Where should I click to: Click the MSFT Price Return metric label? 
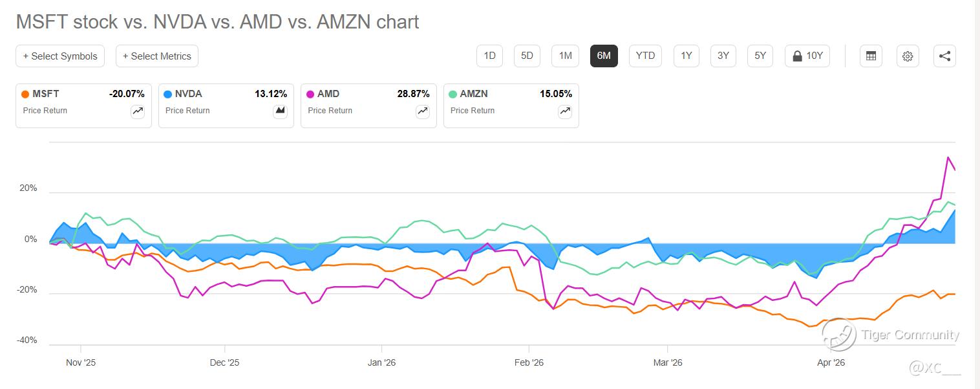[45, 111]
